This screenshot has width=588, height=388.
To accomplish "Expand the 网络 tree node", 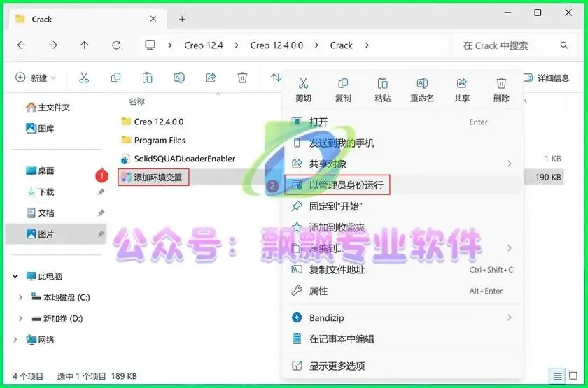I will (x=15, y=340).
